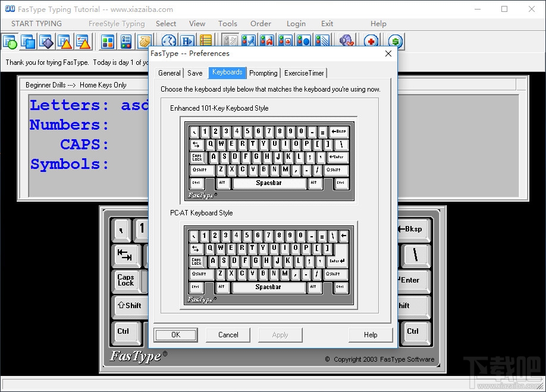Open the Prompting tab

click(263, 73)
